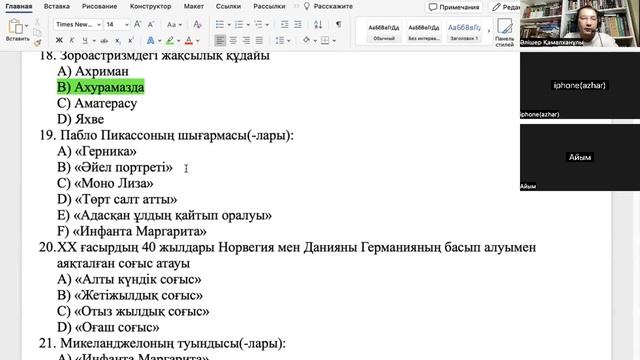Insert a numbered list
Image resolution: width=640 pixels, height=360 pixels.
[x=239, y=24]
